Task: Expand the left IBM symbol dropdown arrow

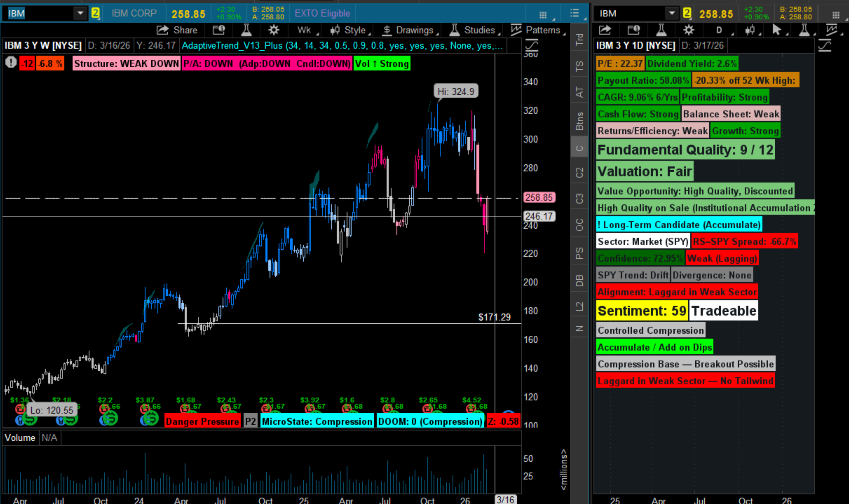Action: pos(80,13)
